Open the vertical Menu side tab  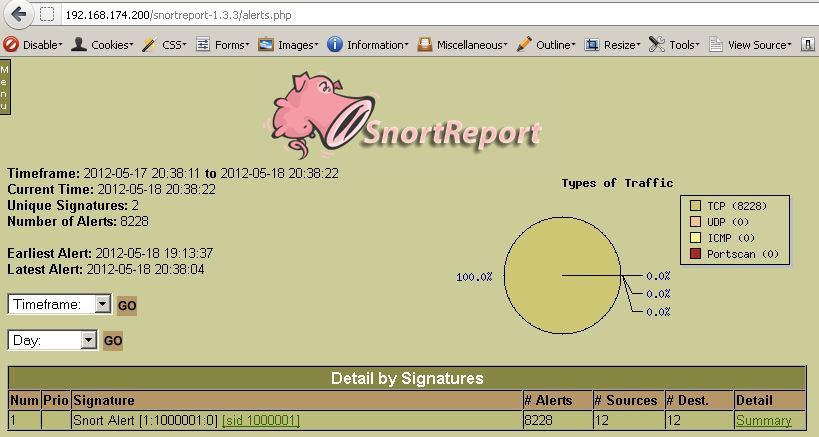pyautogui.click(x=5, y=87)
